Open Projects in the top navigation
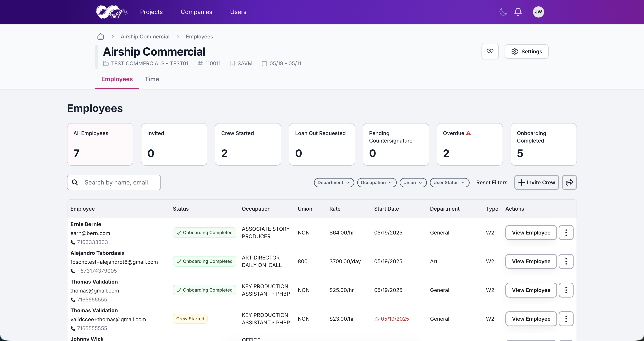 tap(151, 12)
